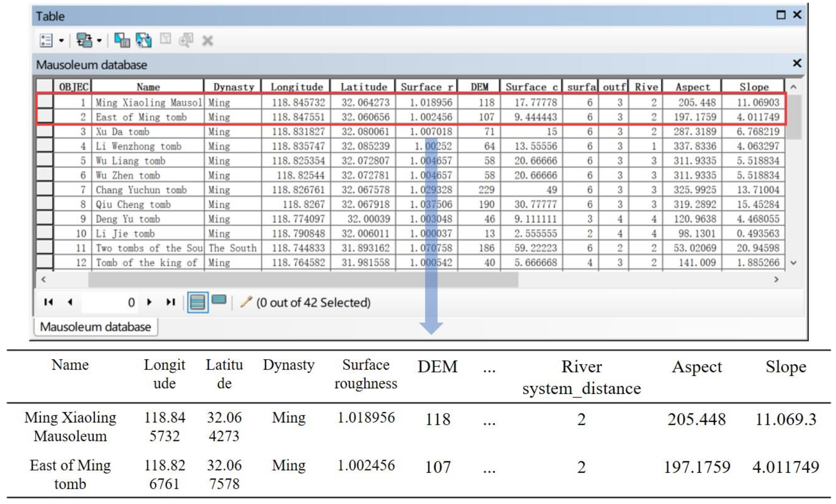
Task: Expand Table Options dropdown arrow
Action: pyautogui.click(x=61, y=41)
